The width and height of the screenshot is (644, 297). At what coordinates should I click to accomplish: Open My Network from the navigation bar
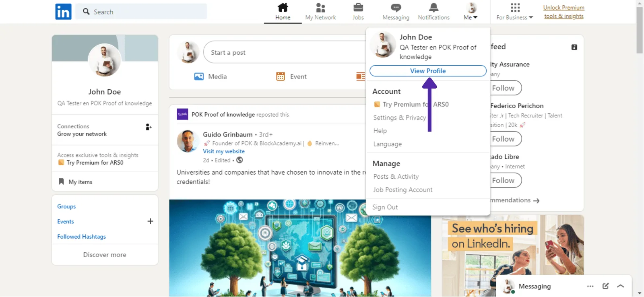tap(320, 12)
